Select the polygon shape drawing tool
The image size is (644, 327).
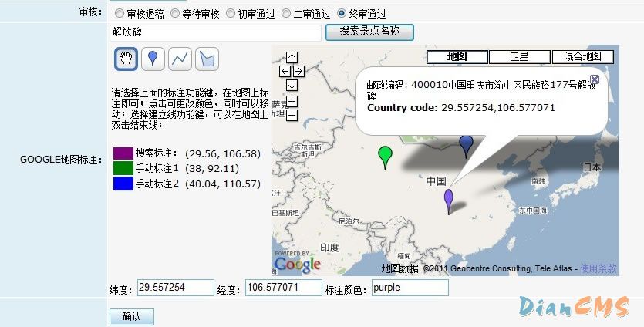(x=206, y=58)
